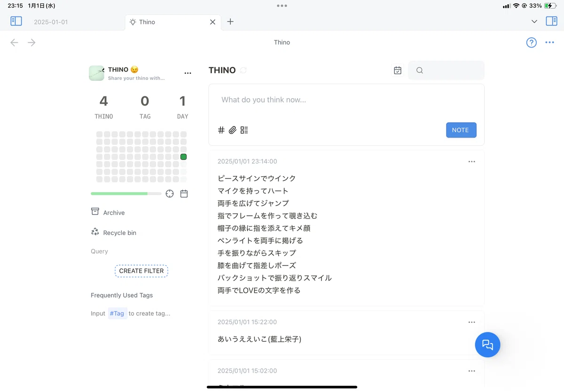
Task: Tap the battery indicator in status bar
Action: pyautogui.click(x=550, y=6)
